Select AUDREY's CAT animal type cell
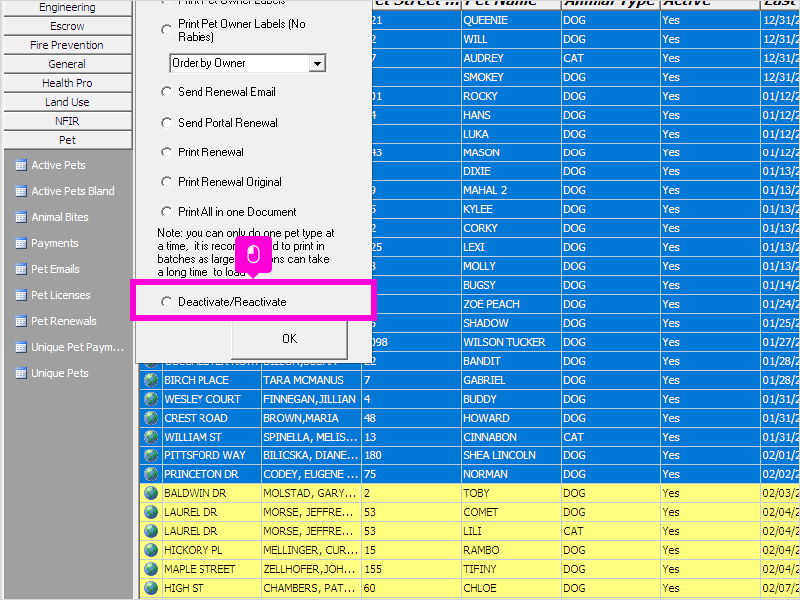The image size is (800, 600). (611, 58)
